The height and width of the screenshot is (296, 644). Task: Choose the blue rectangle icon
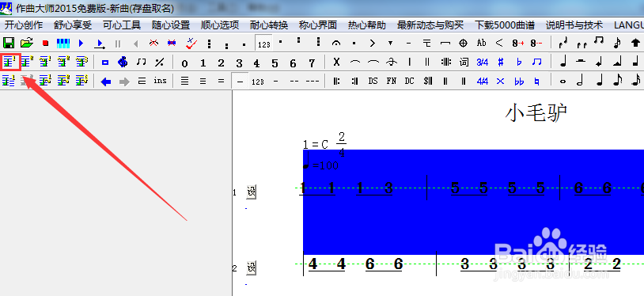[104, 63]
